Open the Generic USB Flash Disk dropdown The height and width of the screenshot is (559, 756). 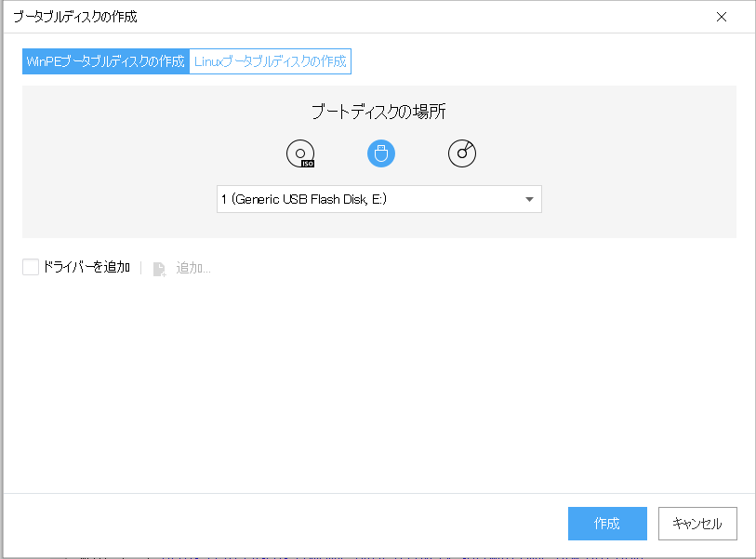(x=379, y=199)
